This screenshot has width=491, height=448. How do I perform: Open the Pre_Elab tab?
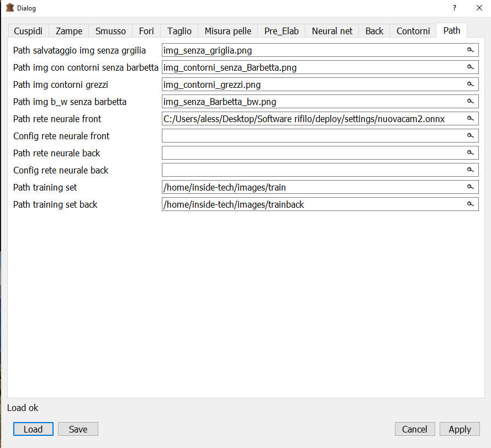(281, 31)
